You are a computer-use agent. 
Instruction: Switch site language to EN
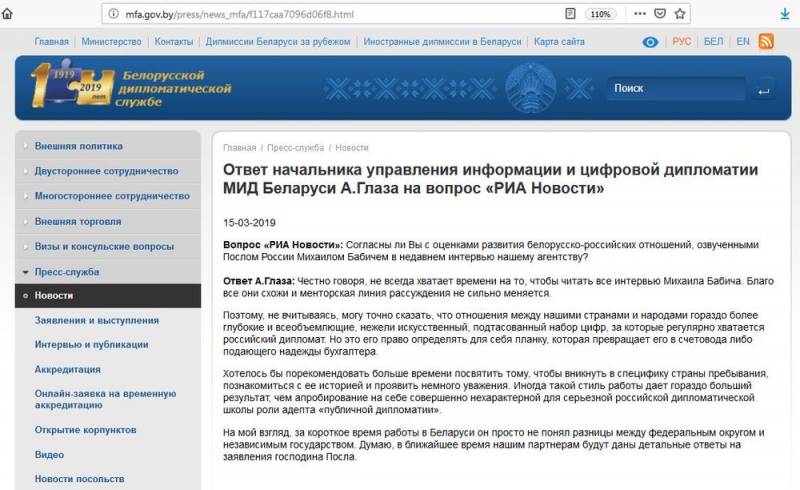point(743,41)
